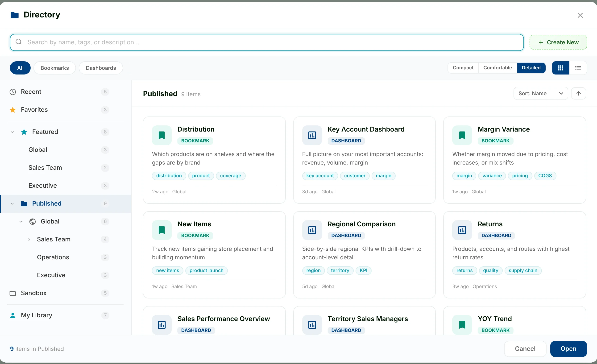Collapse Global under Published chevron
Screen dimensions: 597x364
tap(21, 222)
